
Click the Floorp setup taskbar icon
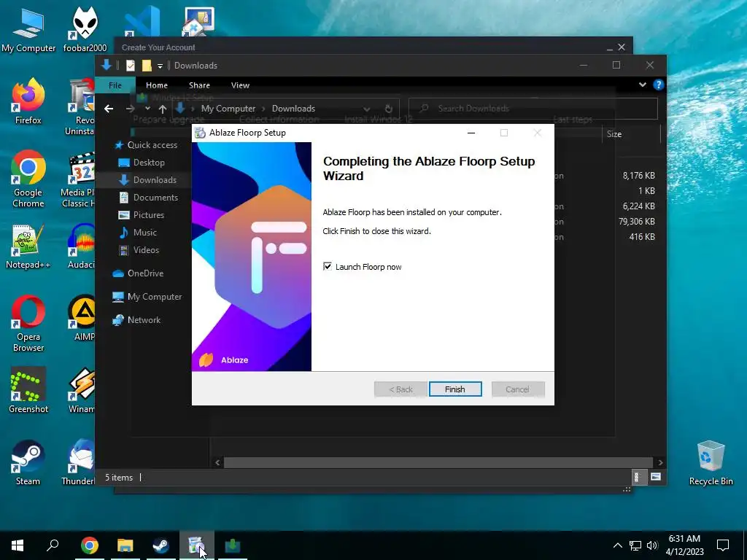(x=196, y=545)
